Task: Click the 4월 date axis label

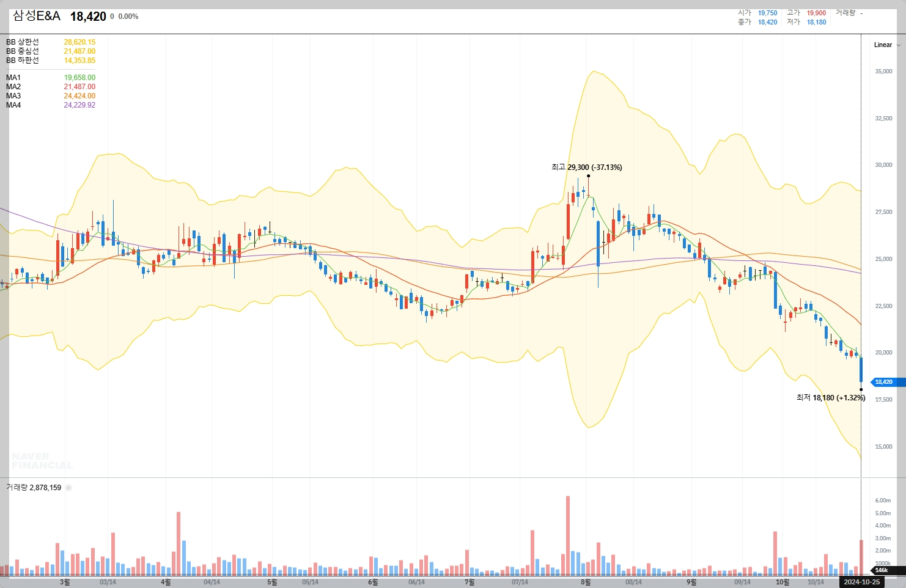Action: pyautogui.click(x=166, y=582)
